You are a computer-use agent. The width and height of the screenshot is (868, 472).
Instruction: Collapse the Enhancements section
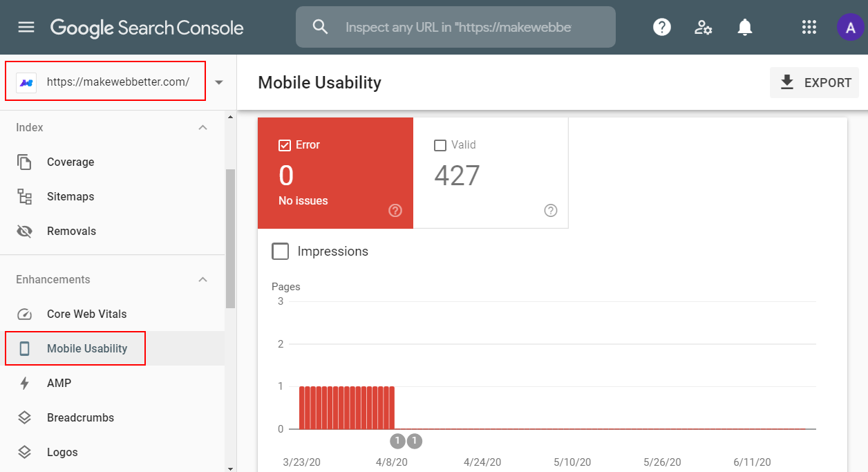[x=202, y=280]
